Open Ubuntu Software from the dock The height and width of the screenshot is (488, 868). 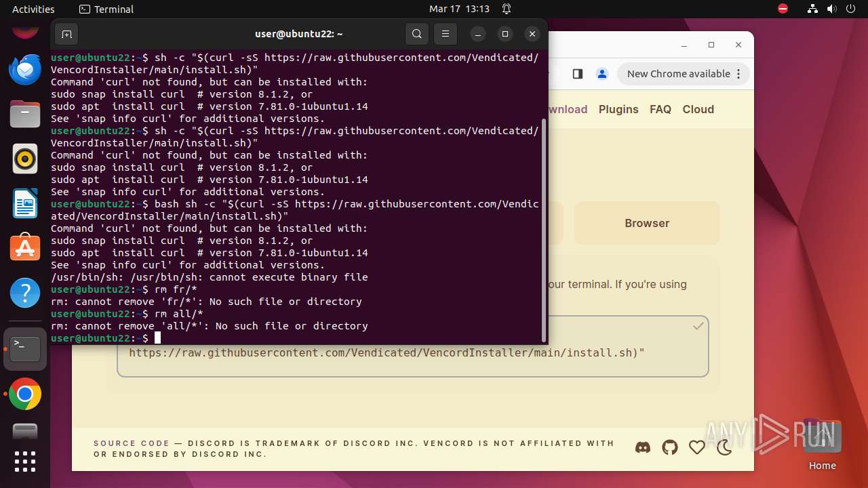click(x=25, y=248)
